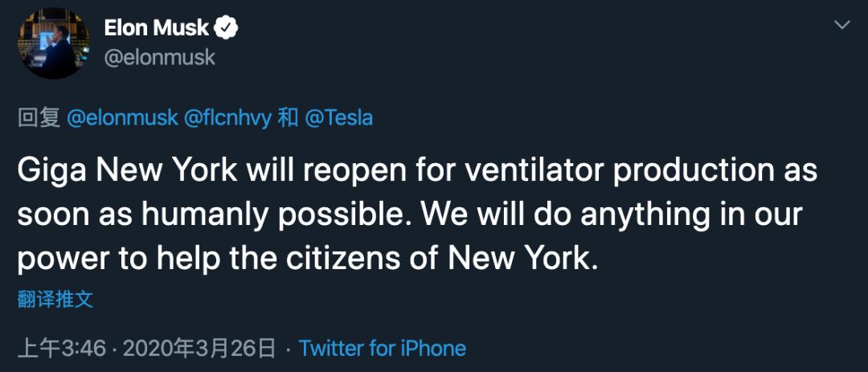Open the 2020年3月26日 date link
The height and width of the screenshot is (372, 868).
(x=199, y=348)
